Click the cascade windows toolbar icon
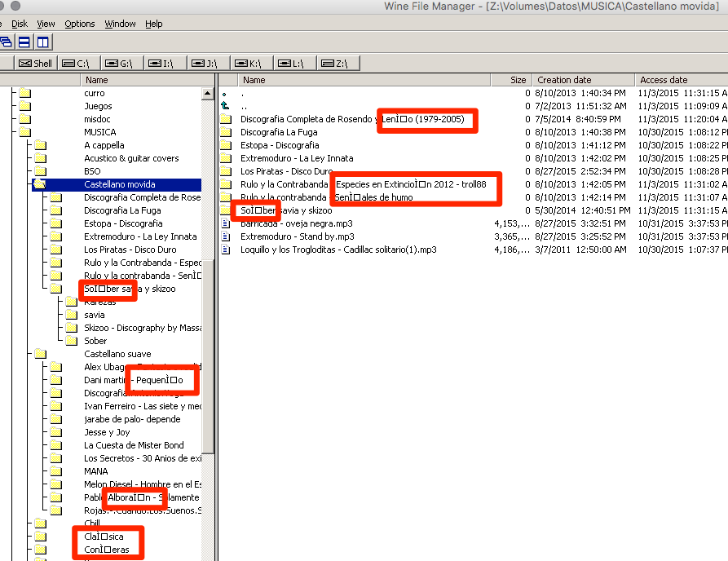The width and height of the screenshot is (728, 561). pos(6,42)
